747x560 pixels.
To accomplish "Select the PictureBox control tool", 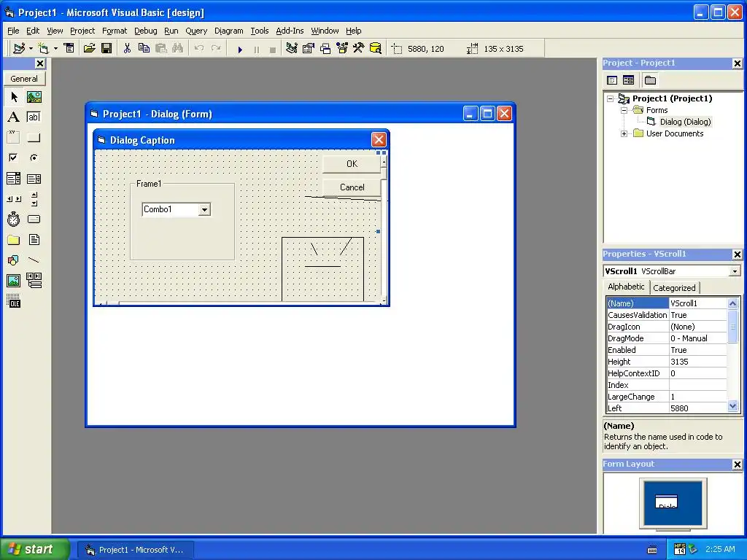I will pos(34,97).
